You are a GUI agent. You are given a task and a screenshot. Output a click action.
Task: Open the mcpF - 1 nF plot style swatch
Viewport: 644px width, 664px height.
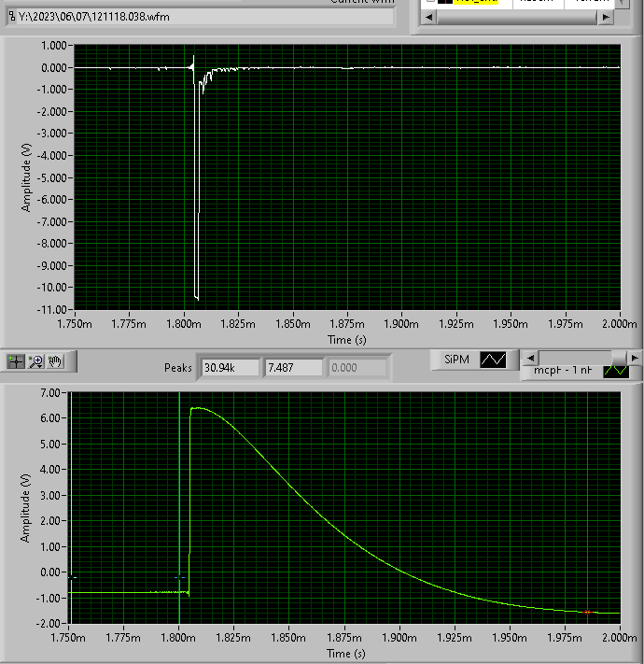tap(616, 371)
